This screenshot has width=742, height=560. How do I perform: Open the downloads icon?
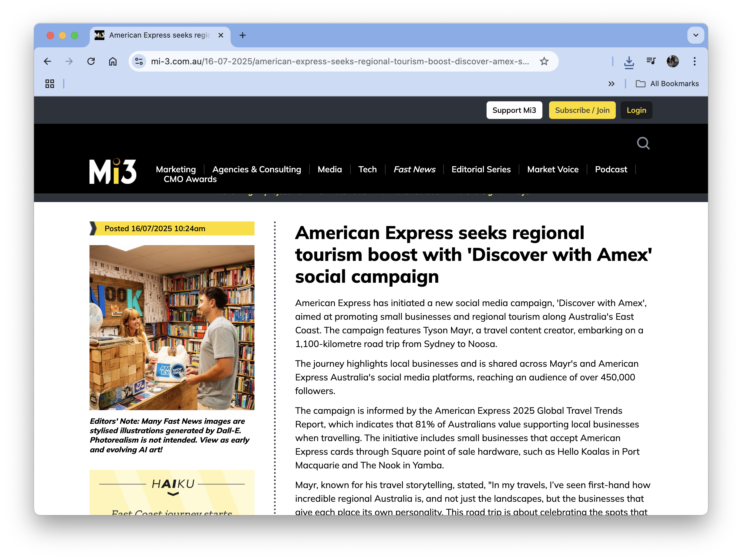tap(629, 62)
